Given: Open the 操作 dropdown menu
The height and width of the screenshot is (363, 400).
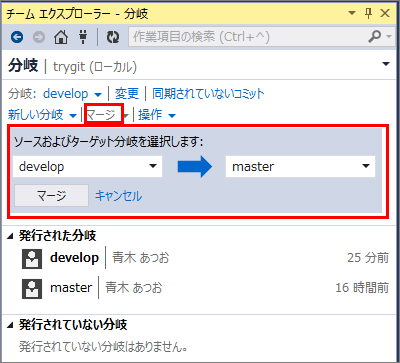Looking at the screenshot, I should pos(157,115).
